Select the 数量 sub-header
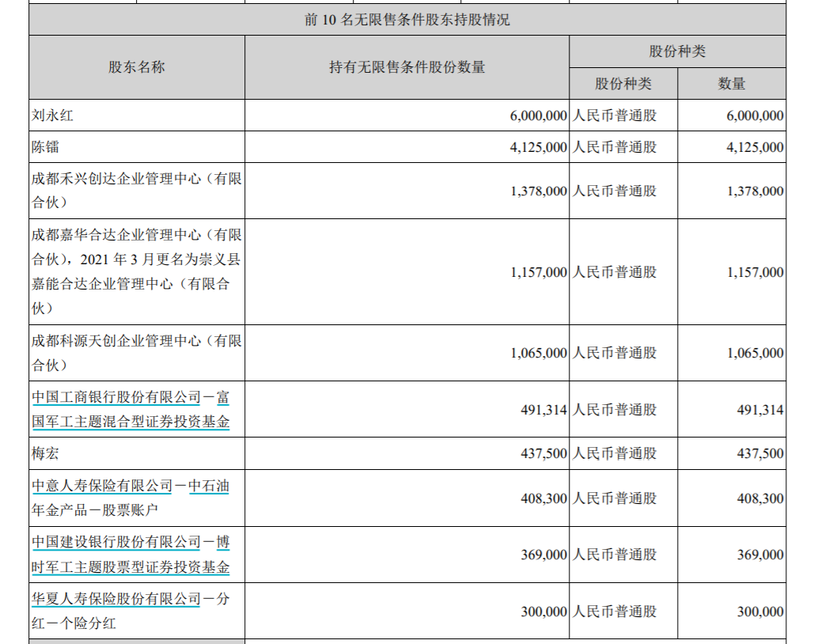This screenshot has width=814, height=644. (x=732, y=84)
